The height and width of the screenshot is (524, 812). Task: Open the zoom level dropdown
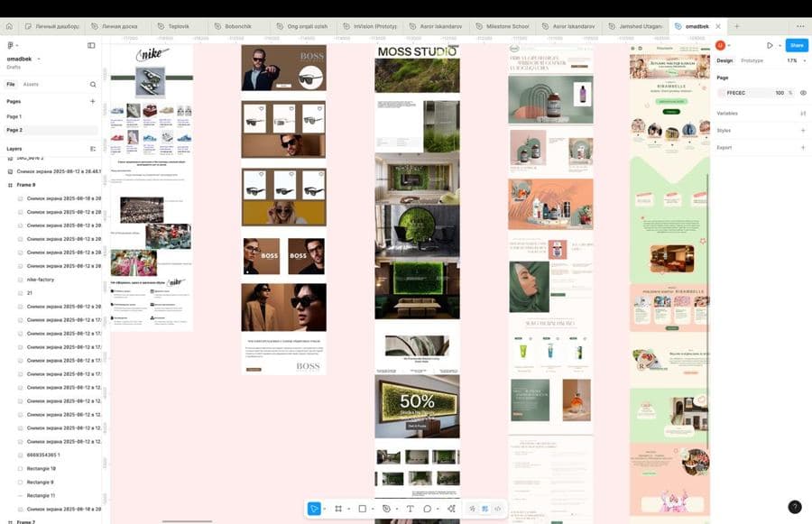797,60
